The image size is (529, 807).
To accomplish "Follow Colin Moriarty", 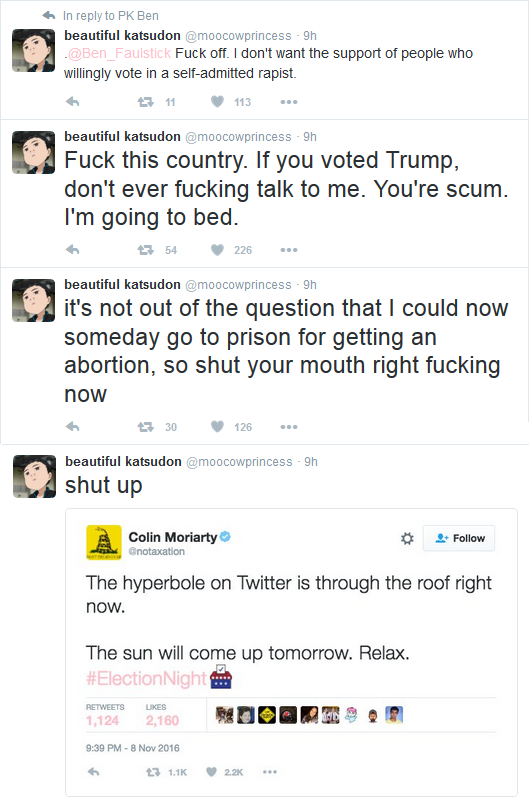I will (459, 538).
